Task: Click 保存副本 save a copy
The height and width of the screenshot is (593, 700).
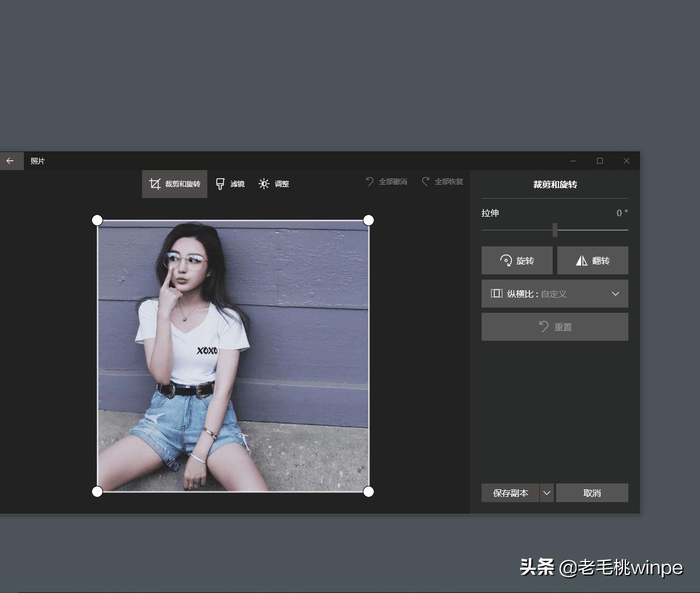Action: pyautogui.click(x=510, y=493)
